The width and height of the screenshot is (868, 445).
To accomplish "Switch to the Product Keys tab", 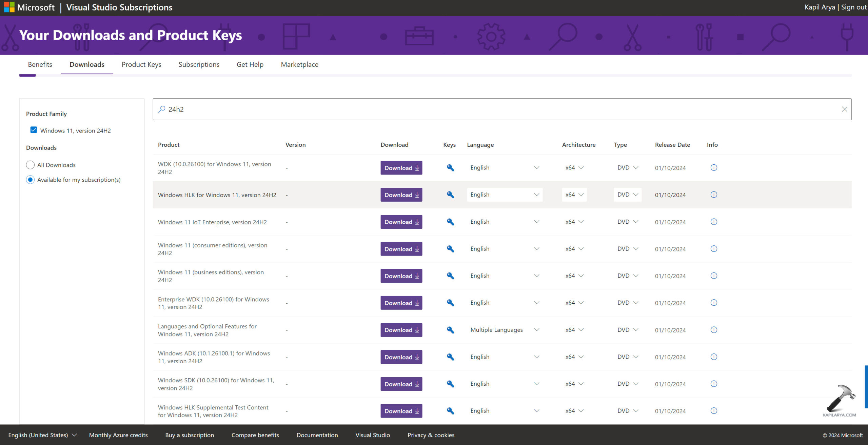I will pos(141,64).
